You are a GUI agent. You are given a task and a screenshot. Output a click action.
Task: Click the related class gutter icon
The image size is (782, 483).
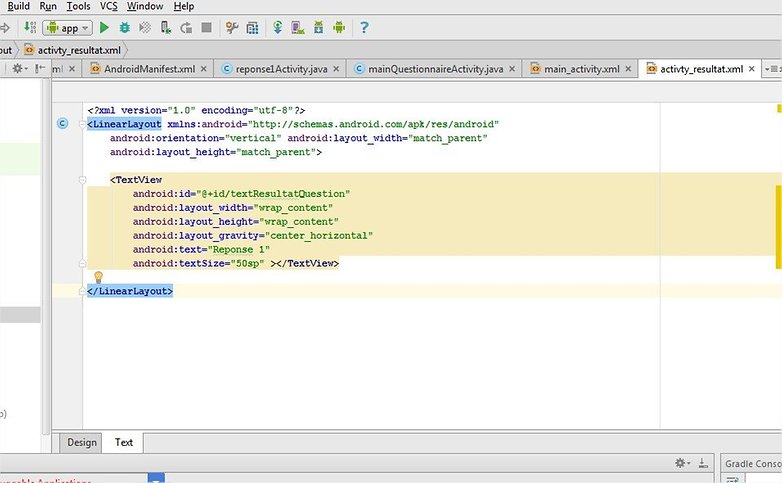62,123
